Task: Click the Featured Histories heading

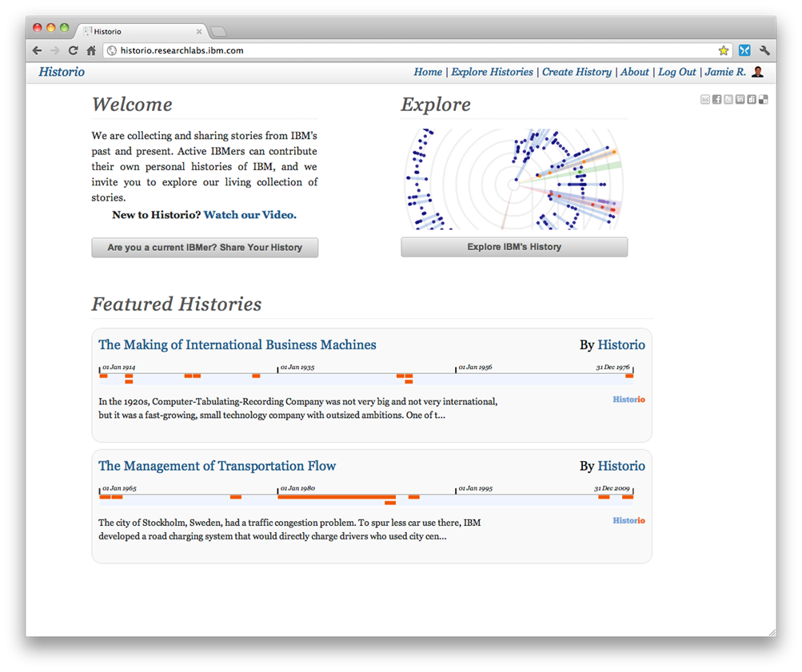Action: (177, 304)
